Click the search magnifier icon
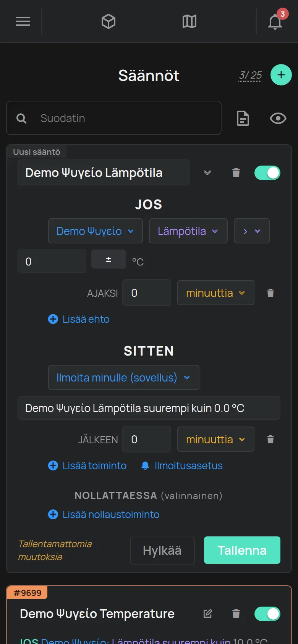This screenshot has width=298, height=644. click(x=21, y=118)
